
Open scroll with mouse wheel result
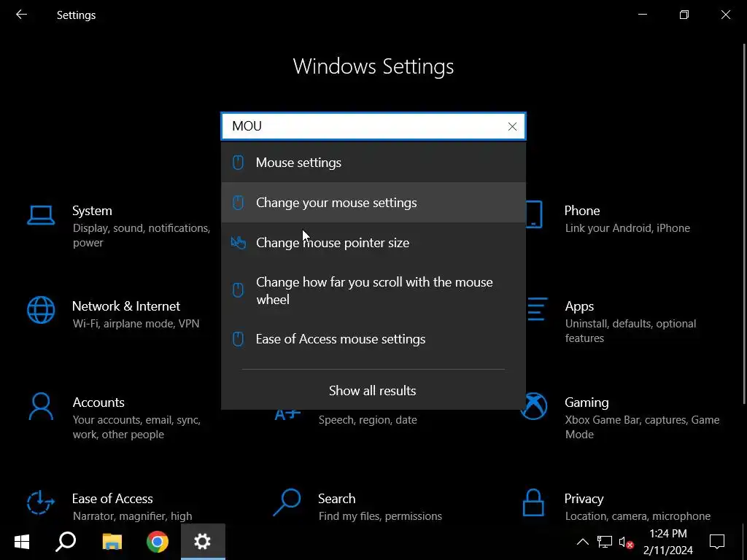(x=373, y=290)
